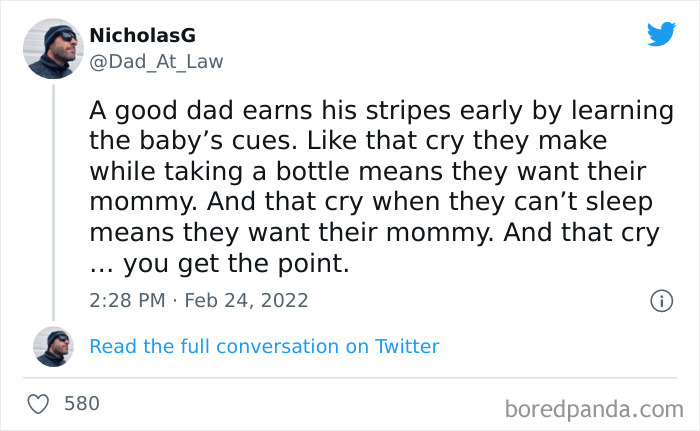
Task: Click the 580 likes count
Action: (x=82, y=404)
